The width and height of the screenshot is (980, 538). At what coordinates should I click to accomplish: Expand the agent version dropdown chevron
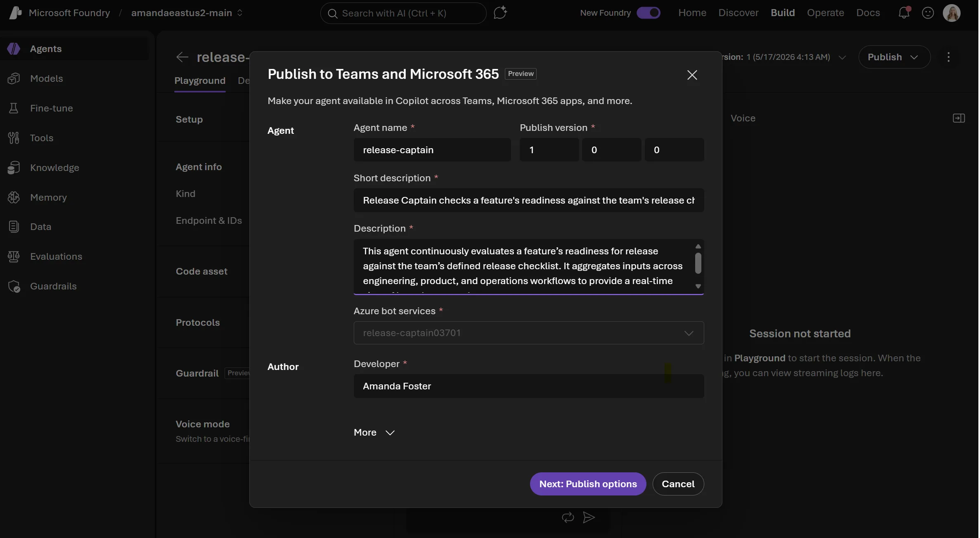click(843, 57)
